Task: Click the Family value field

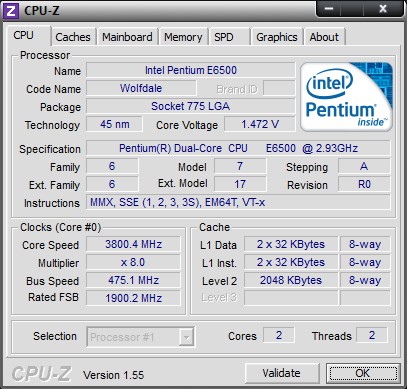Action: pos(112,166)
